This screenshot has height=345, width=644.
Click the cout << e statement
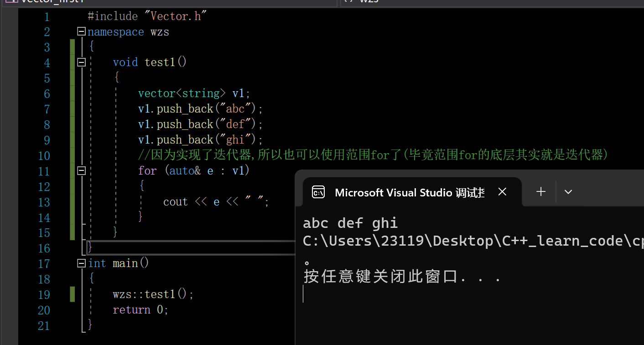coord(216,202)
